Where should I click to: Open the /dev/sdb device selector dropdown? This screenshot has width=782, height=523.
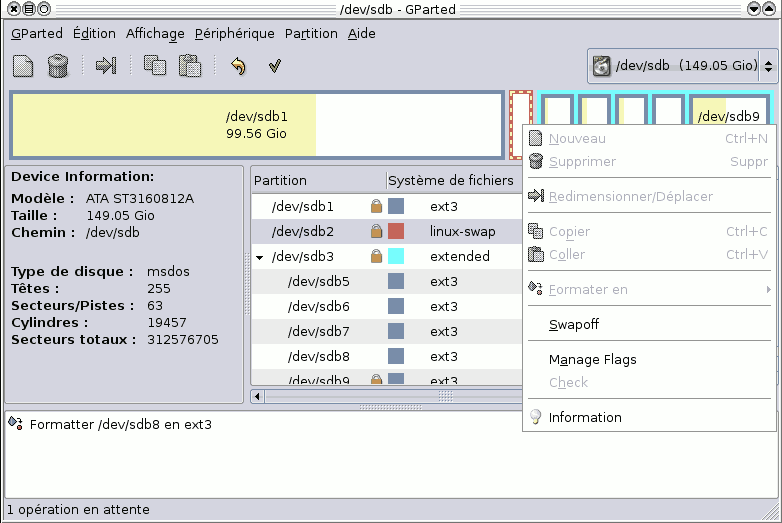coord(683,67)
